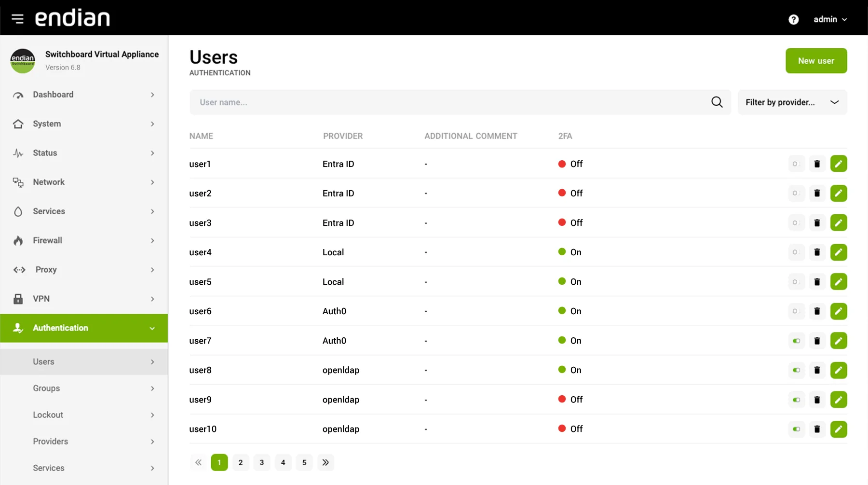Viewport: 868px width, 485px height.
Task: Delete user8 using the trash icon
Action: pos(817,370)
